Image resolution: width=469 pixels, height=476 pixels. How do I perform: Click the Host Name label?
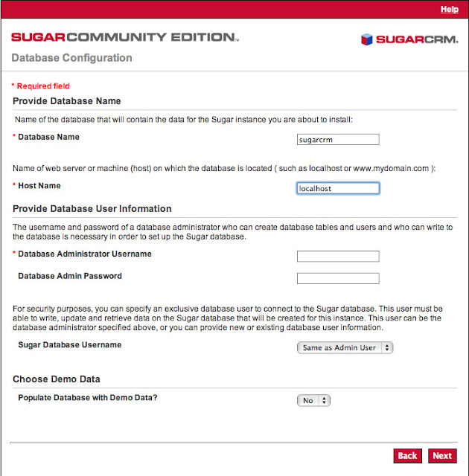pos(39,185)
